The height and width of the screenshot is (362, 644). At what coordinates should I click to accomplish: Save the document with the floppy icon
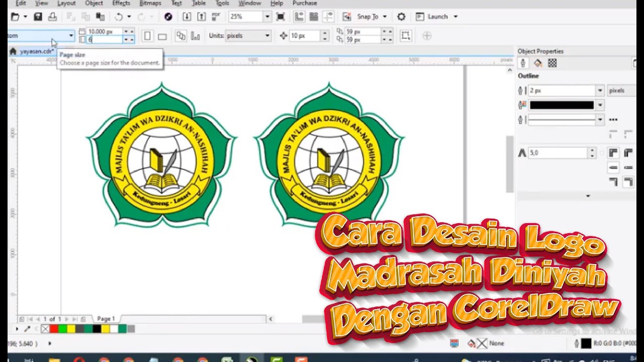coord(38,17)
